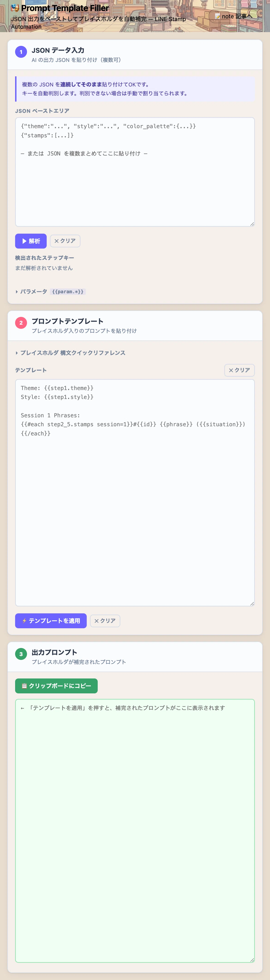This screenshot has width=270, height=980.
Task: Click template textarea resize handle
Action: [x=252, y=604]
